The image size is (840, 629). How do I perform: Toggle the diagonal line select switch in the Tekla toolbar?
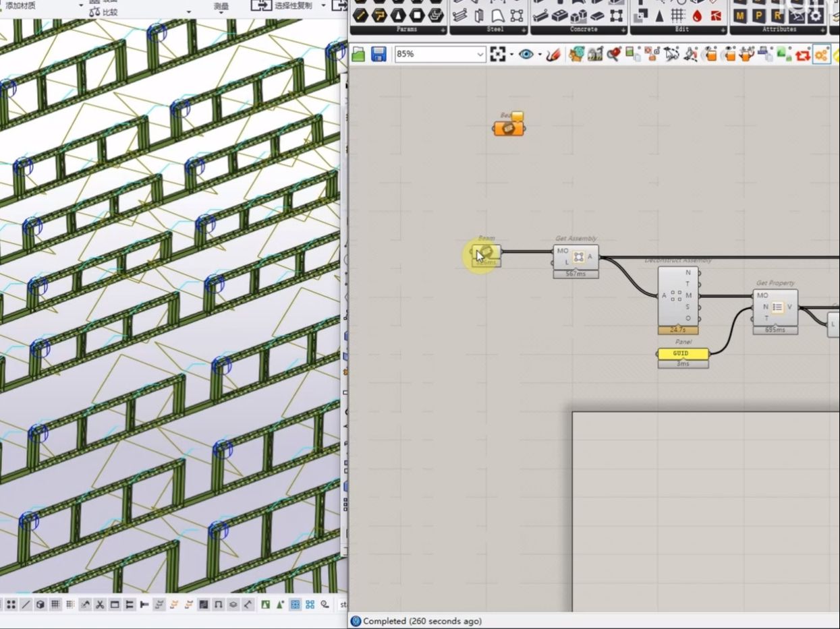[x=26, y=605]
